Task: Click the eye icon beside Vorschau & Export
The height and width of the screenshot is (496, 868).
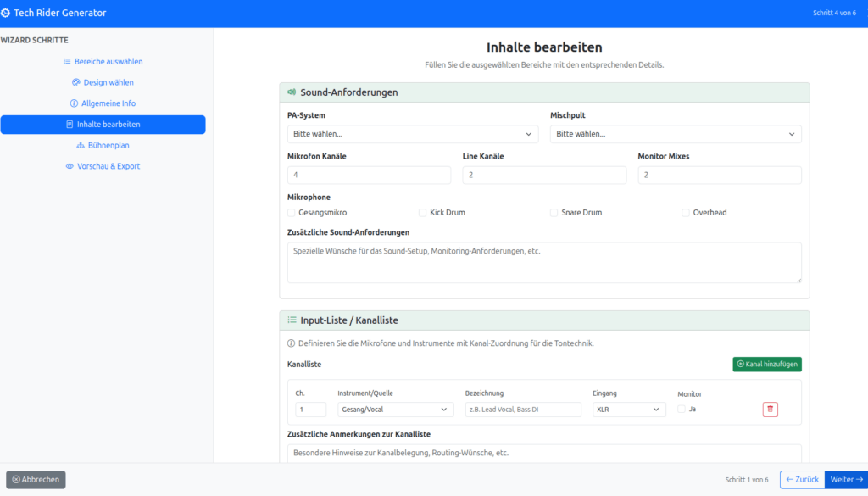Action: (x=70, y=166)
